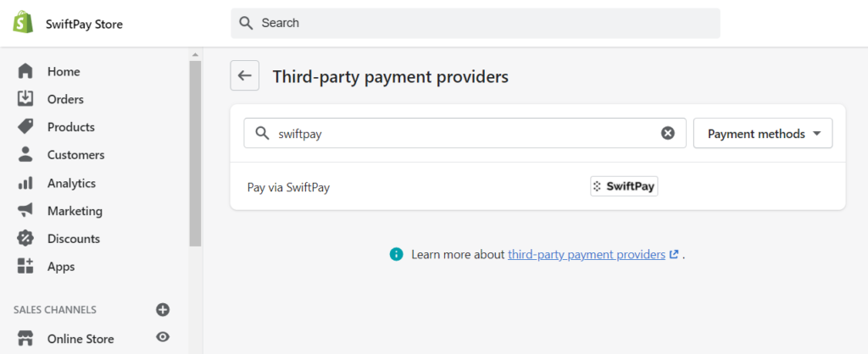868x354 pixels.
Task: Click the provider search field
Action: (x=465, y=133)
